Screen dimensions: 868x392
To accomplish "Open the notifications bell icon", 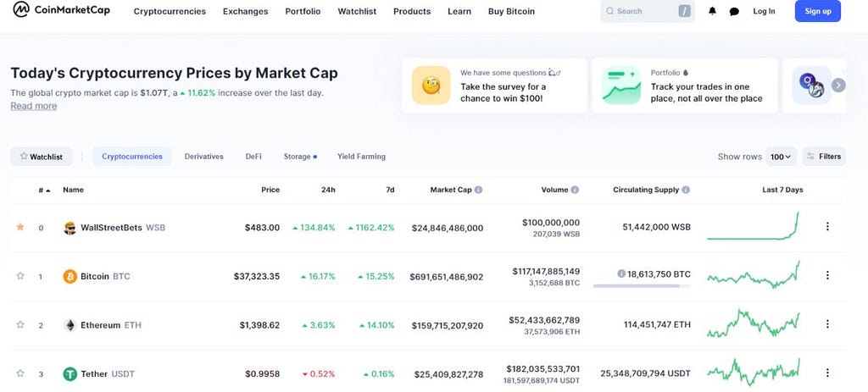I will tap(712, 12).
